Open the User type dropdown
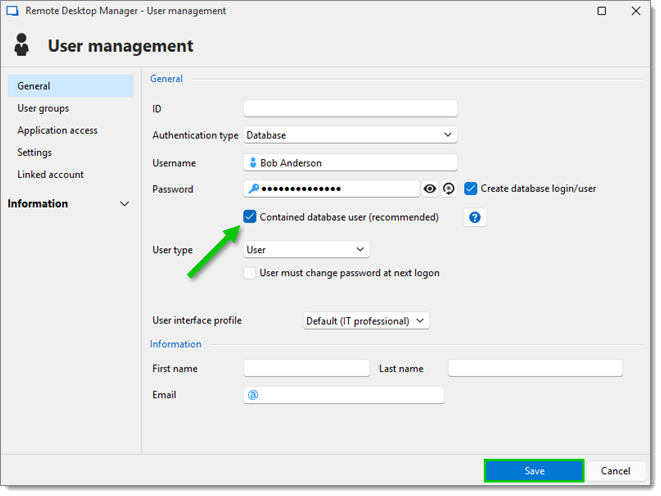661x496 pixels. click(x=306, y=250)
